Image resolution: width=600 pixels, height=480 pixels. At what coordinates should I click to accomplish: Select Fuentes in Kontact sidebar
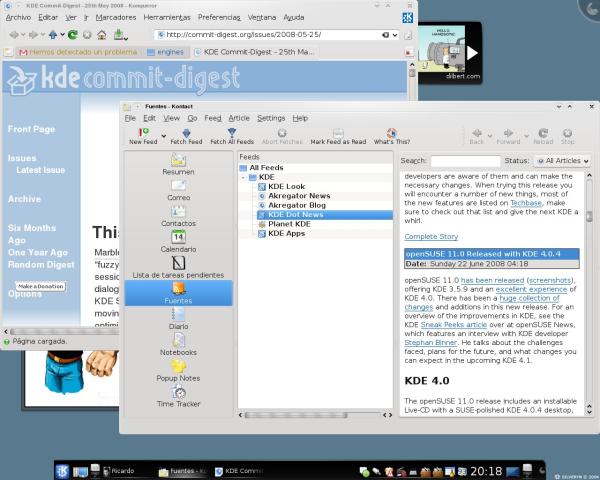click(x=178, y=293)
